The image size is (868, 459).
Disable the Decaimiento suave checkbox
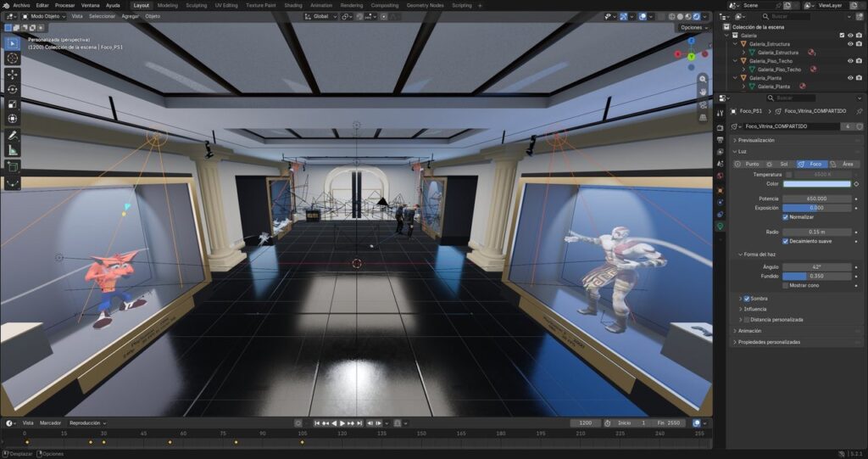pos(786,241)
